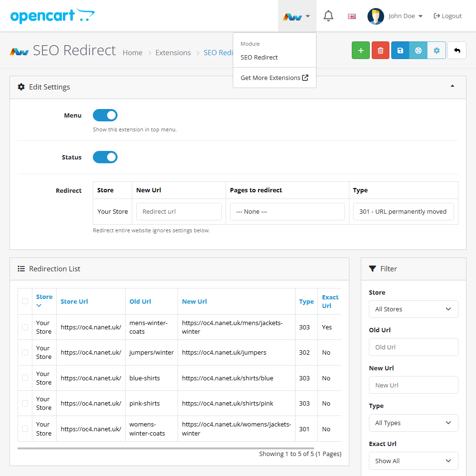Open the All Stores filter dropdown
The height and width of the screenshot is (476, 476).
point(413,309)
